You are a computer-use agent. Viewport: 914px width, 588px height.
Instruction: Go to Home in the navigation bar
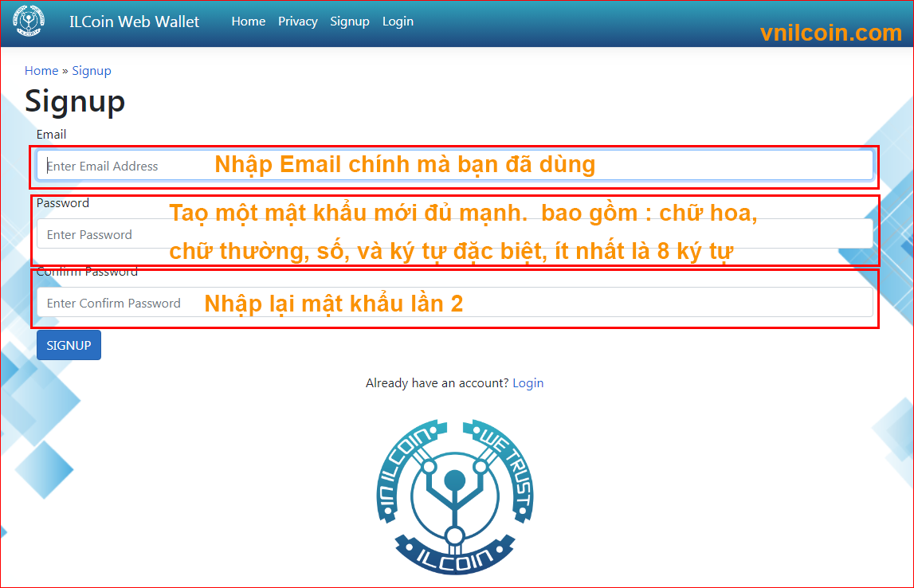[249, 22]
